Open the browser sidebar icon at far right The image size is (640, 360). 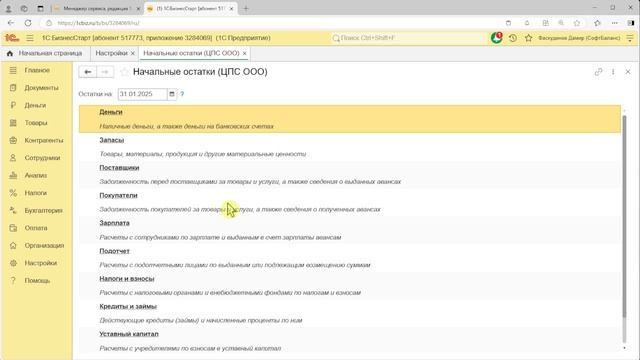click(x=631, y=23)
